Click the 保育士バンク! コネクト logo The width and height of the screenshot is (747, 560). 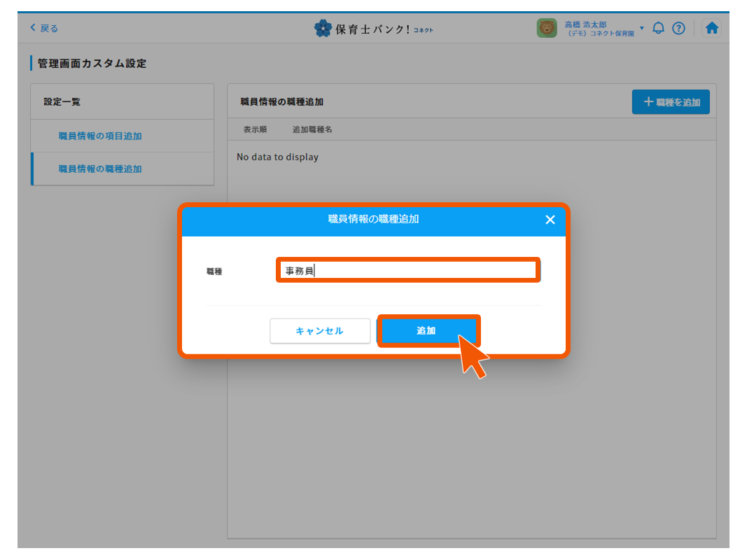pyautogui.click(x=373, y=28)
